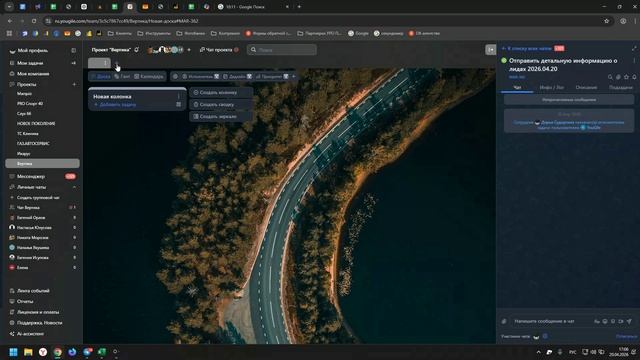Click the board search field
640x360 pixels.
point(282,50)
